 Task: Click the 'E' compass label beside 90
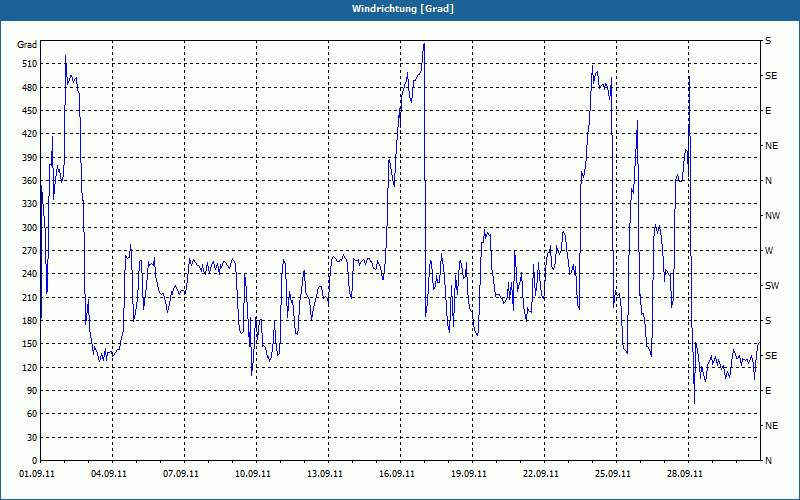click(768, 391)
